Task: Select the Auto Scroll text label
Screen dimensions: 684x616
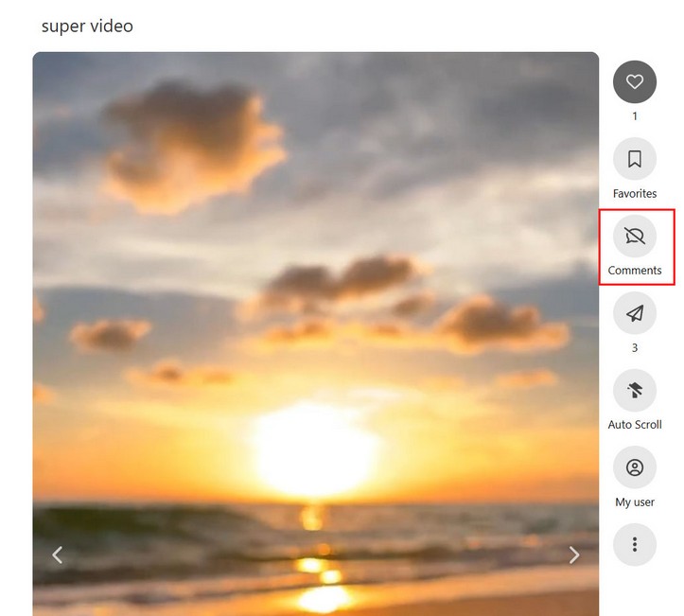Action: pos(634,425)
